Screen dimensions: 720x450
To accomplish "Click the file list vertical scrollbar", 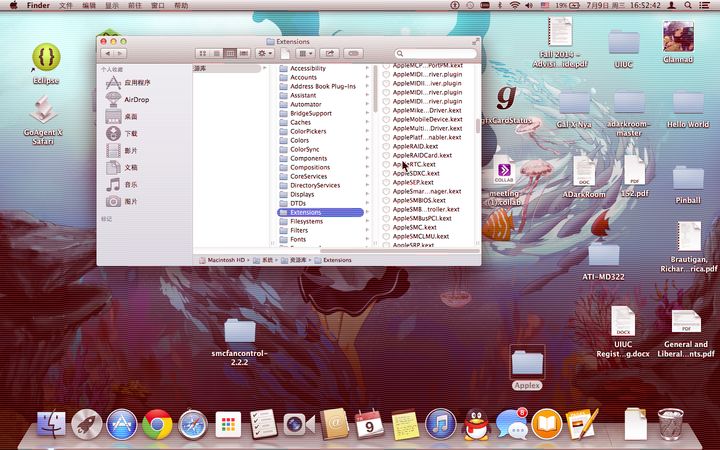I will click(x=478, y=126).
